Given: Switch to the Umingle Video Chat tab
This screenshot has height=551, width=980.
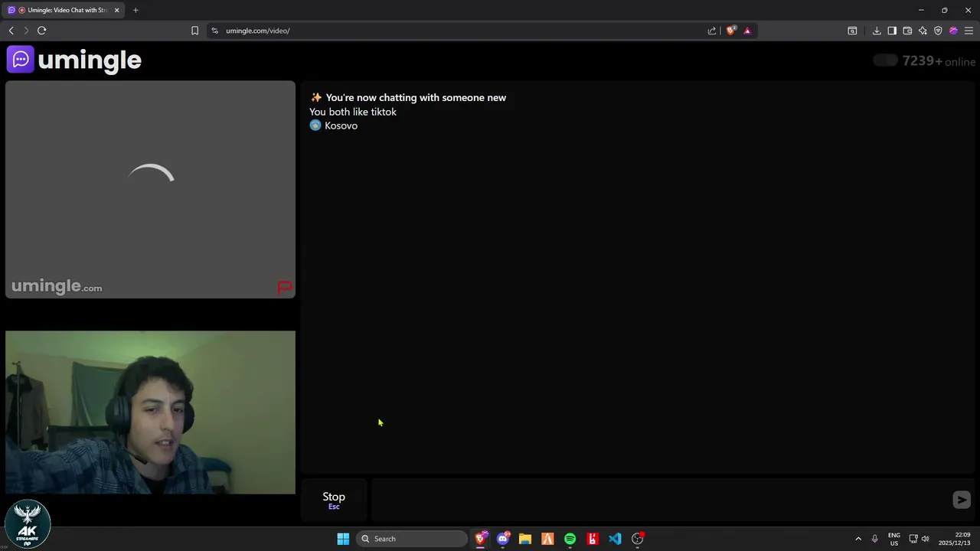Looking at the screenshot, I should (x=63, y=10).
